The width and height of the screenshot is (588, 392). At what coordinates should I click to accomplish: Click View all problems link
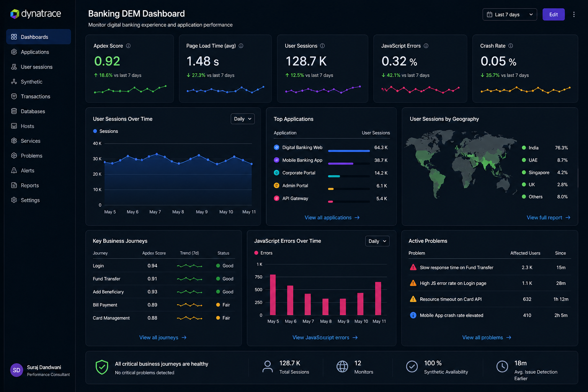coord(487,337)
